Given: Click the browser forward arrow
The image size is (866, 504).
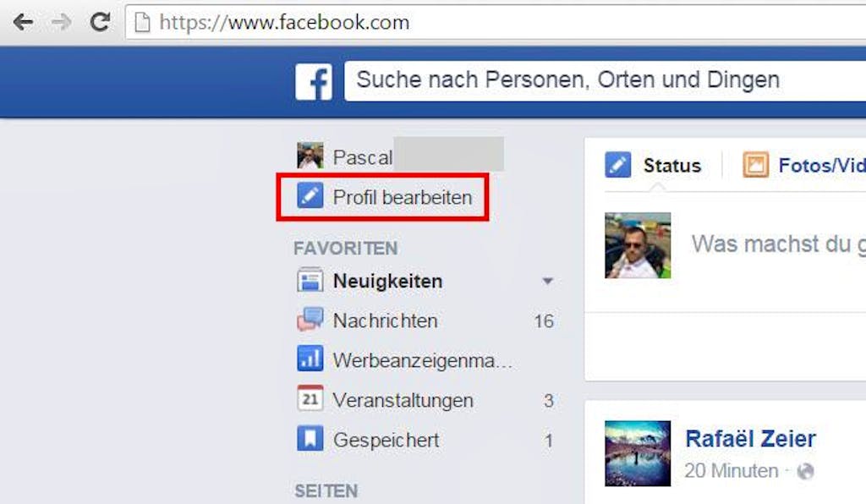Looking at the screenshot, I should click(x=62, y=23).
